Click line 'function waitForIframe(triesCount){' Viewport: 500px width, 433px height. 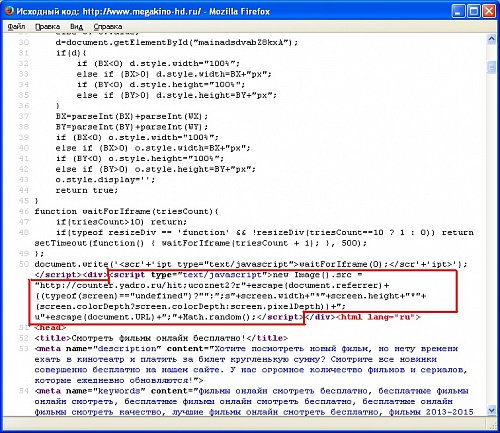pyautogui.click(x=127, y=211)
